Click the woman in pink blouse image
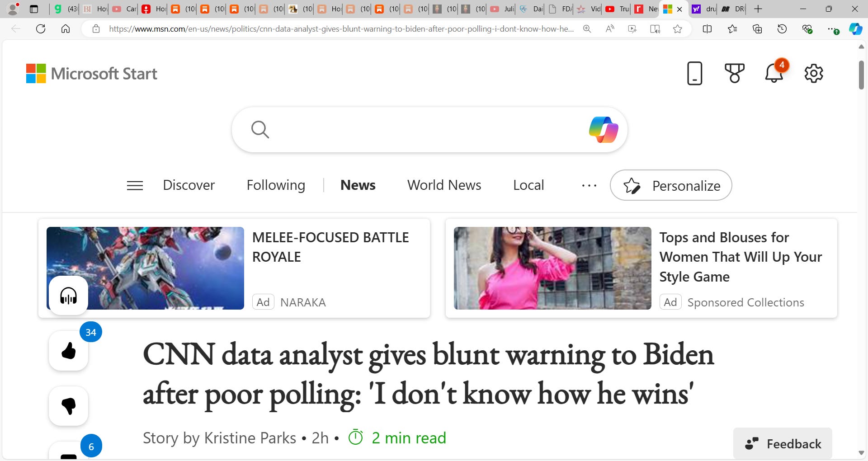 click(552, 268)
